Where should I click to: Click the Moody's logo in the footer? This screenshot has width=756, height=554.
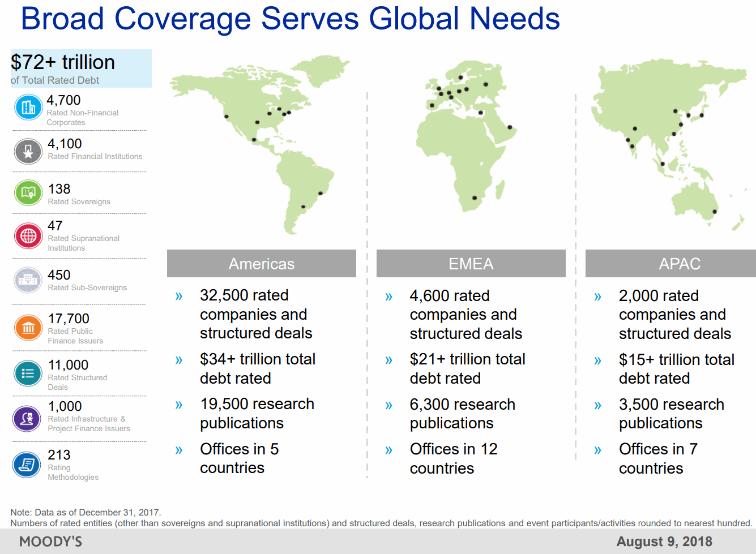pos(51,542)
